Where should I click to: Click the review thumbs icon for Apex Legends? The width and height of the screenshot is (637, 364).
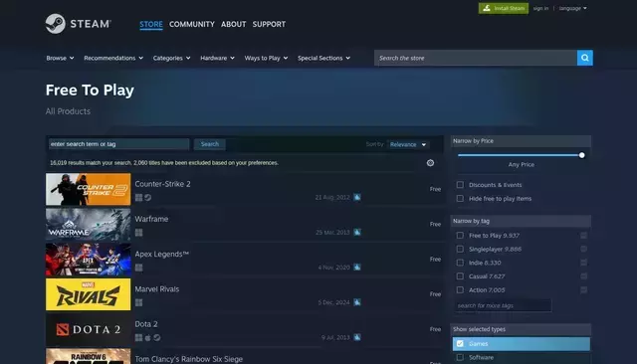coord(357,267)
